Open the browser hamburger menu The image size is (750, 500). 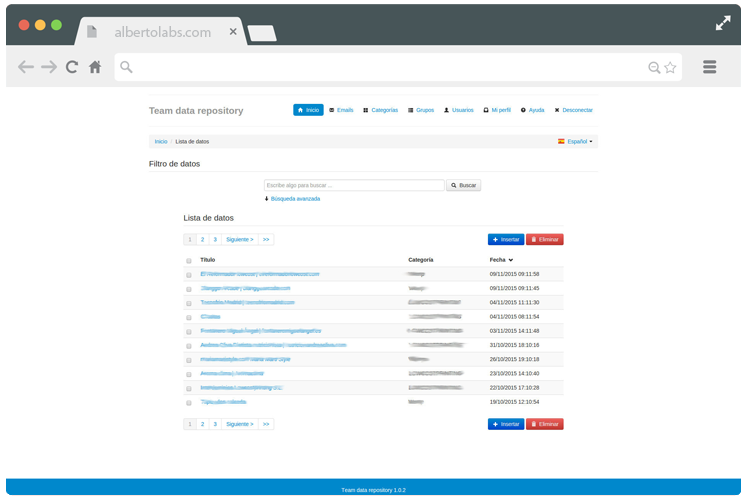pyautogui.click(x=709, y=67)
